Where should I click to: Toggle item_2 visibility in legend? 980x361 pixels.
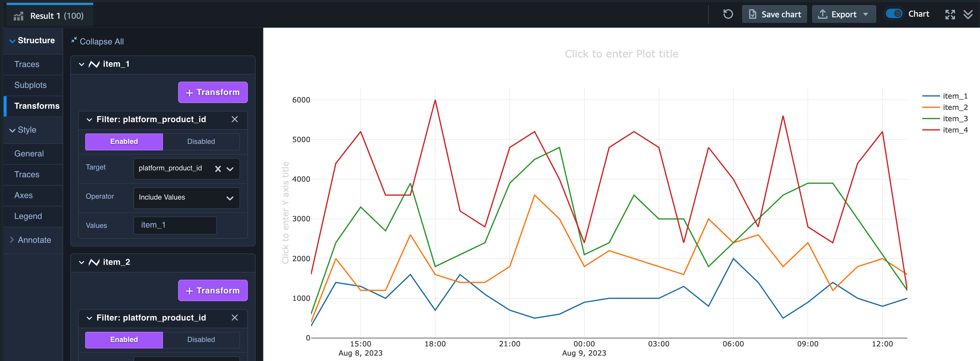pos(945,108)
